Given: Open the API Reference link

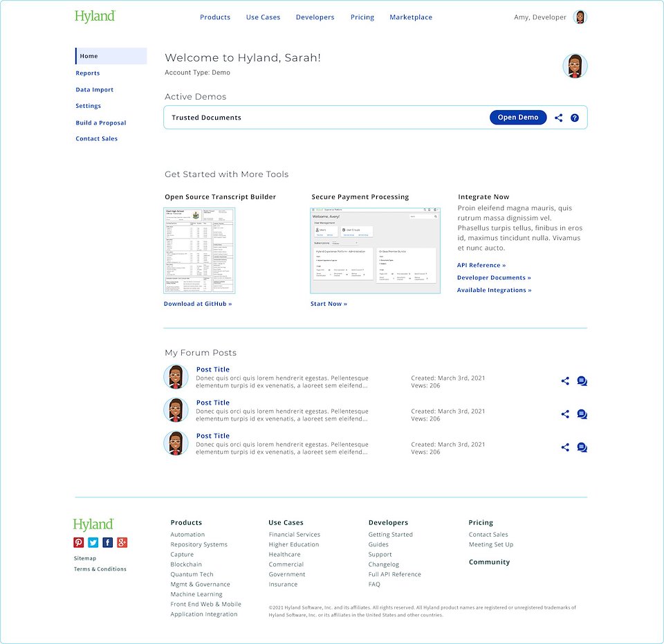Looking at the screenshot, I should 481,265.
